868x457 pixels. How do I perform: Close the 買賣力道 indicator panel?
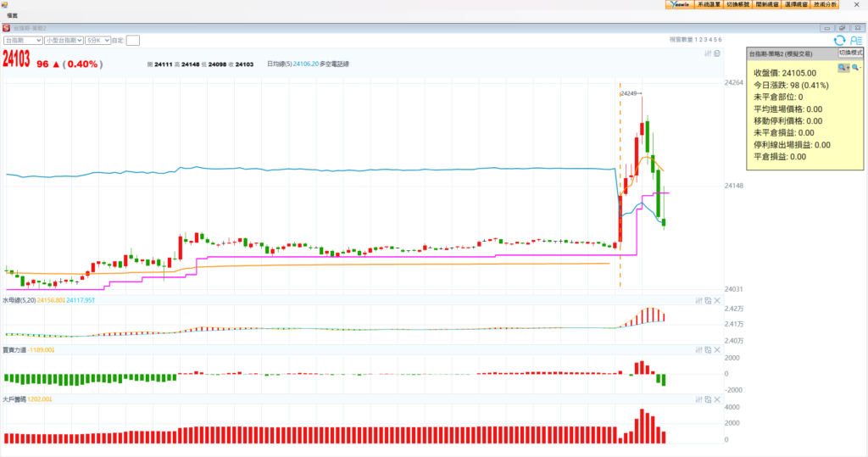click(717, 349)
